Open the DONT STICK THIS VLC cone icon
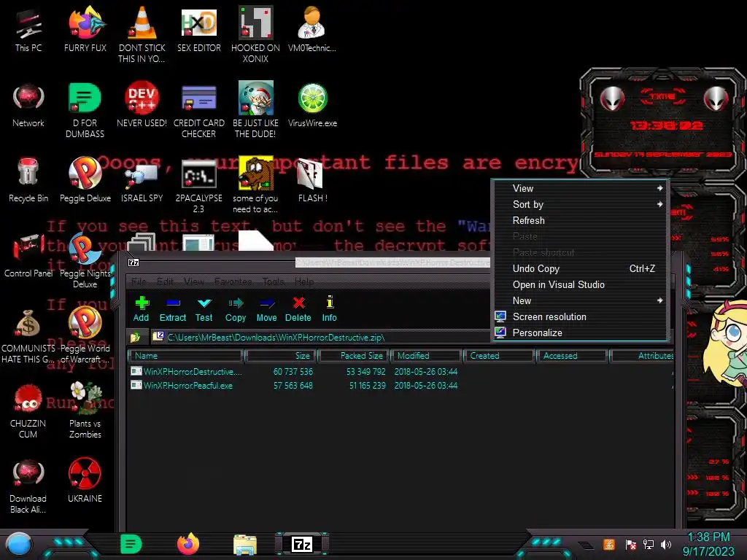The width and height of the screenshot is (747, 560). coord(142,34)
